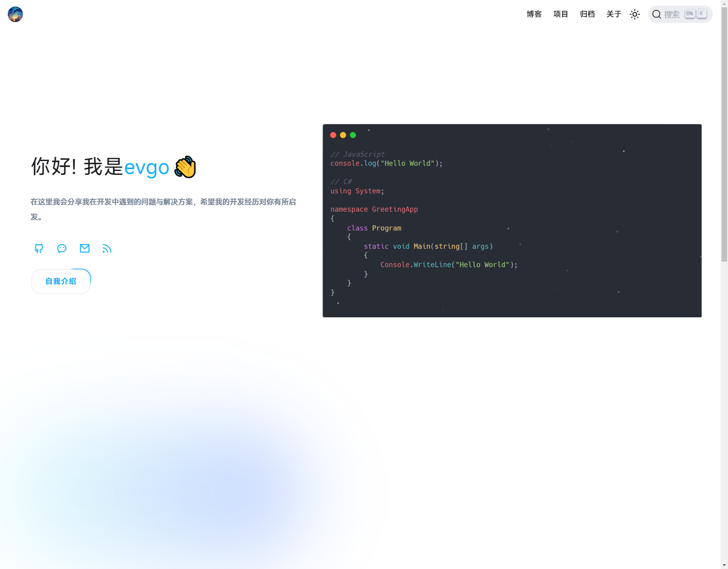The image size is (728, 569).
Task: Click the site logo avatar
Action: click(x=15, y=14)
